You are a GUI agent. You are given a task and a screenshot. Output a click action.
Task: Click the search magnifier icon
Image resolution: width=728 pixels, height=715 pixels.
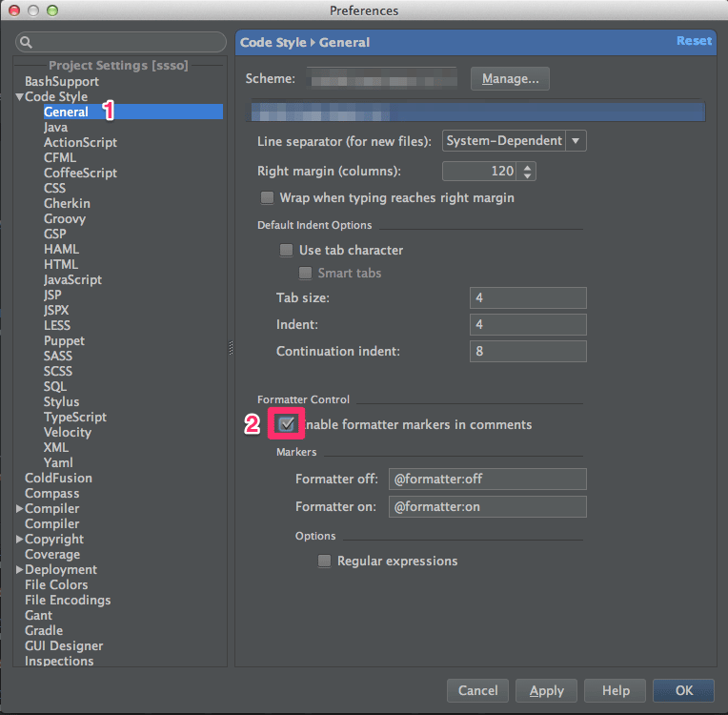27,42
